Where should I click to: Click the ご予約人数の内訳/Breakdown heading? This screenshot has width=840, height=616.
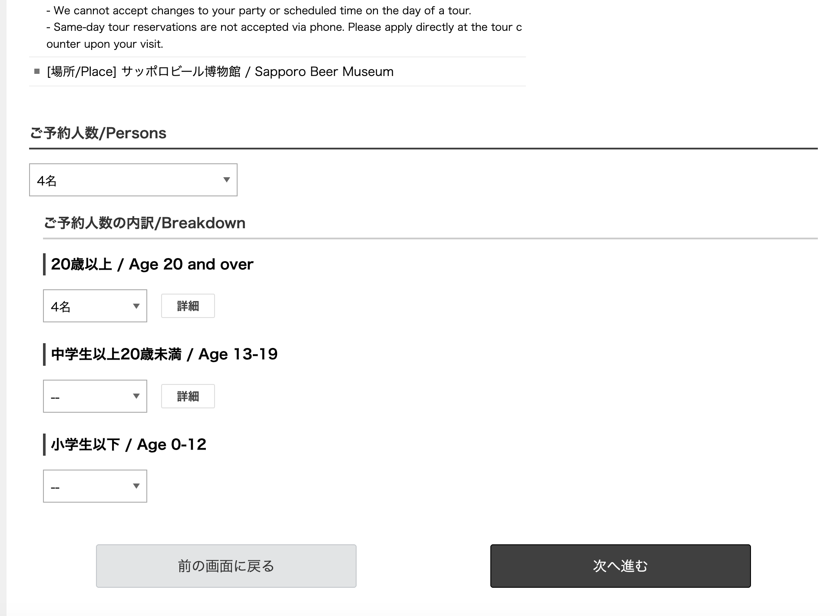pos(144,223)
